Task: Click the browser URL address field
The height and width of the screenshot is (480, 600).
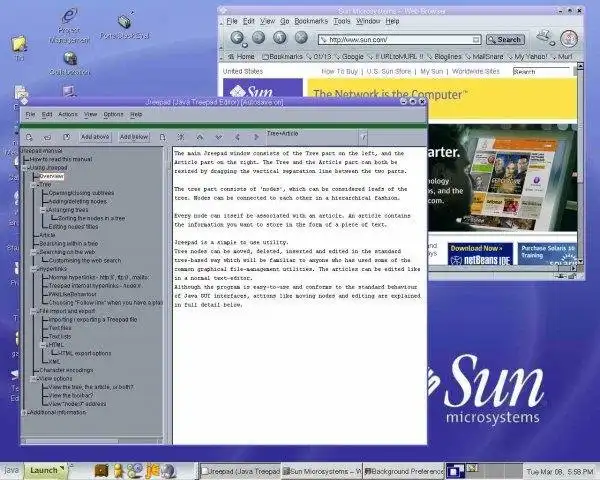Action: click(399, 39)
